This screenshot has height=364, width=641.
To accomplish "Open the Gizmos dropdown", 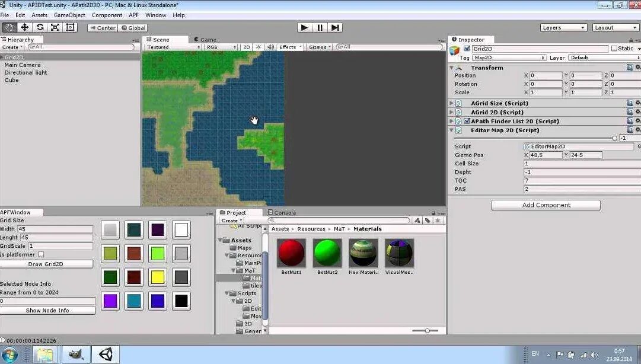I will [x=319, y=47].
